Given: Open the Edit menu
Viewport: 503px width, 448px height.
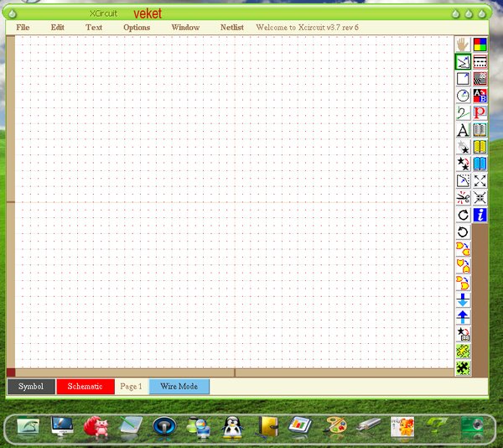Looking at the screenshot, I should pyautogui.click(x=57, y=28).
